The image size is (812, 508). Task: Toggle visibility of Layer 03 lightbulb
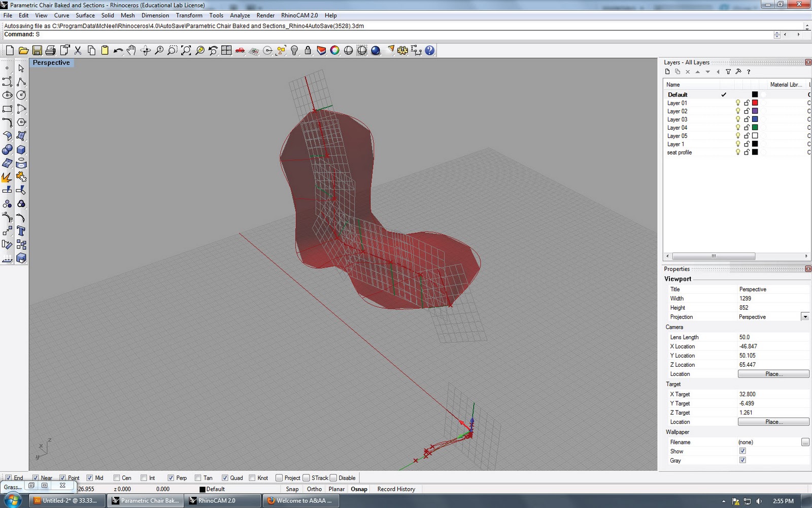(x=737, y=119)
